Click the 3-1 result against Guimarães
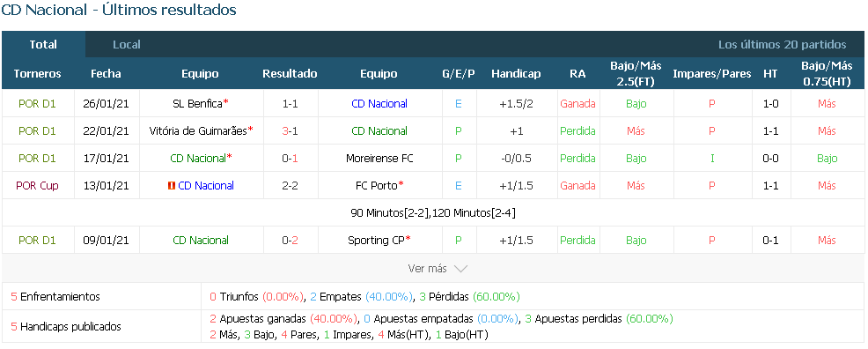Image resolution: width=868 pixels, height=349 pixels. click(291, 130)
